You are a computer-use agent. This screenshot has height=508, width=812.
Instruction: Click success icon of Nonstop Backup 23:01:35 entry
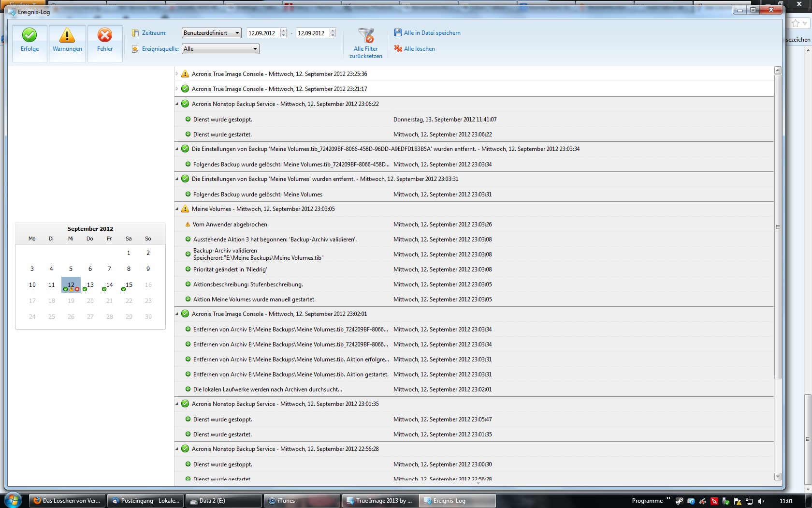click(x=185, y=404)
